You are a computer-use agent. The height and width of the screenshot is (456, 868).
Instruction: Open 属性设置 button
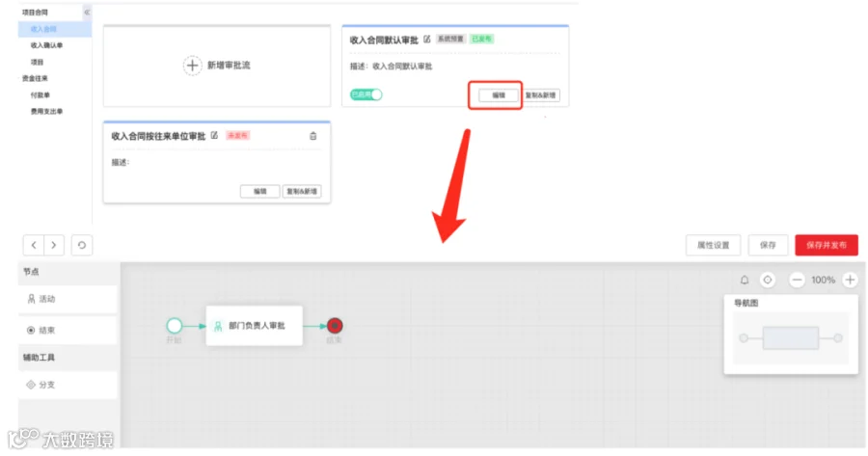pos(713,245)
